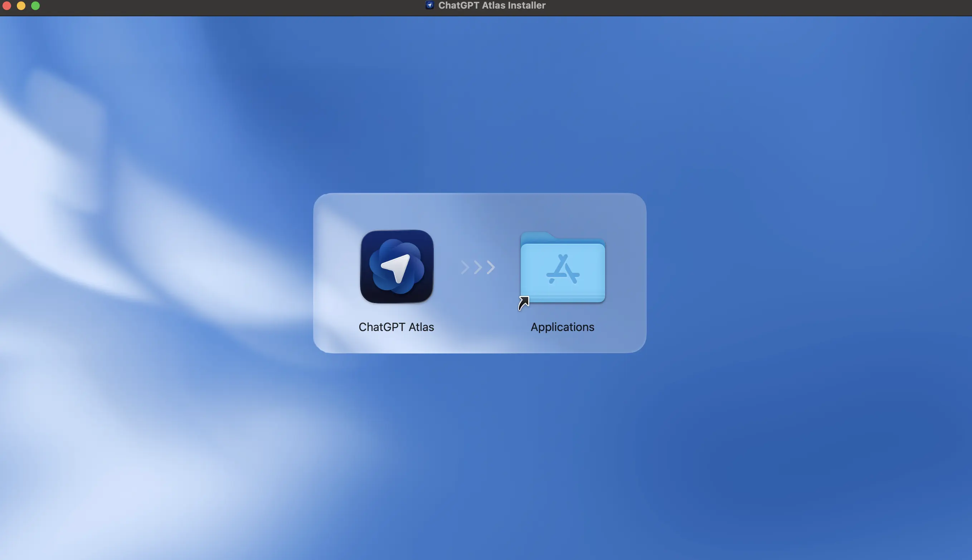The image size is (972, 560).
Task: Select the ChatGPT Atlas label text
Action: 397,327
